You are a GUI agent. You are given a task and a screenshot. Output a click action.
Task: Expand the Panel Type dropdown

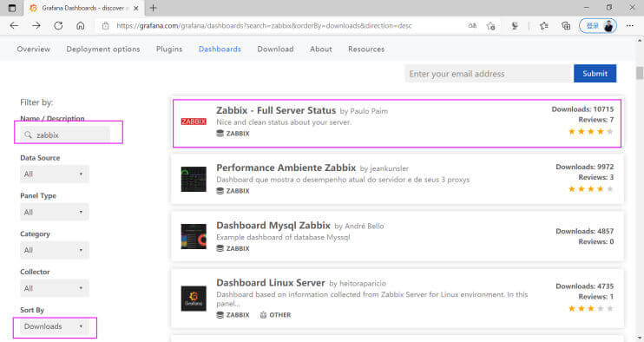(x=54, y=213)
